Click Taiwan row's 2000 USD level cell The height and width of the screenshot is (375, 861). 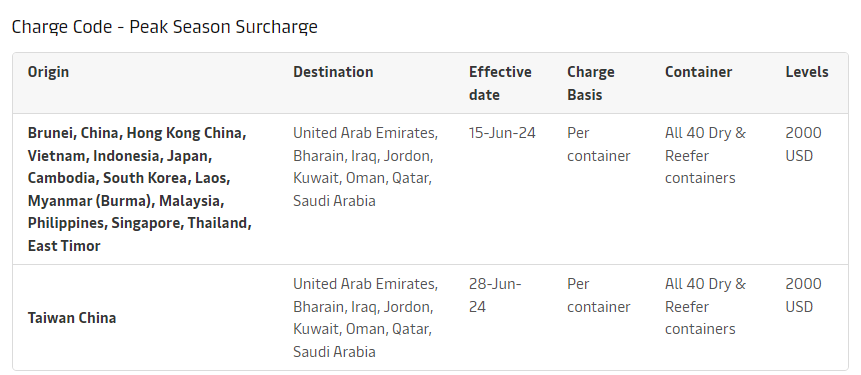(803, 295)
